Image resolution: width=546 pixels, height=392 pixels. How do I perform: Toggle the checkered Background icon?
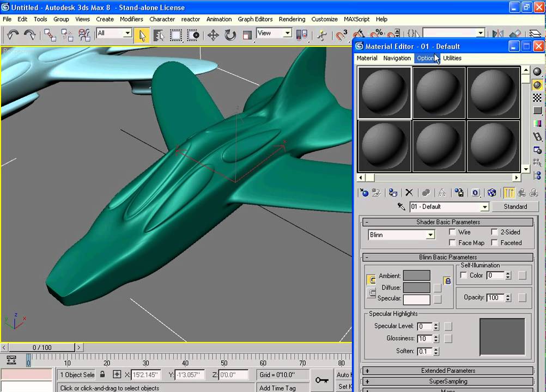[537, 98]
